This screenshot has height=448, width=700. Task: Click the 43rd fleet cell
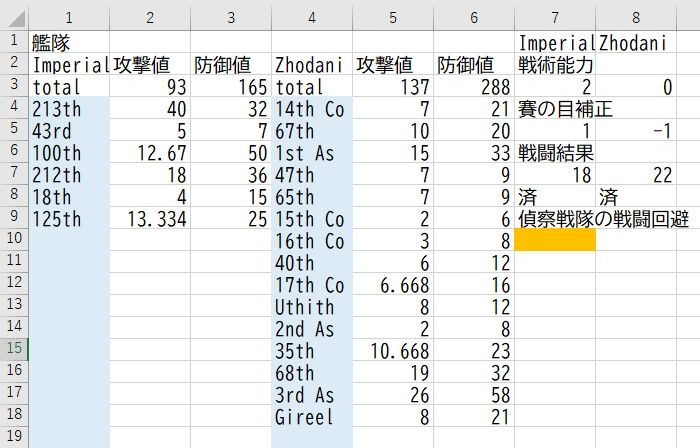(69, 130)
